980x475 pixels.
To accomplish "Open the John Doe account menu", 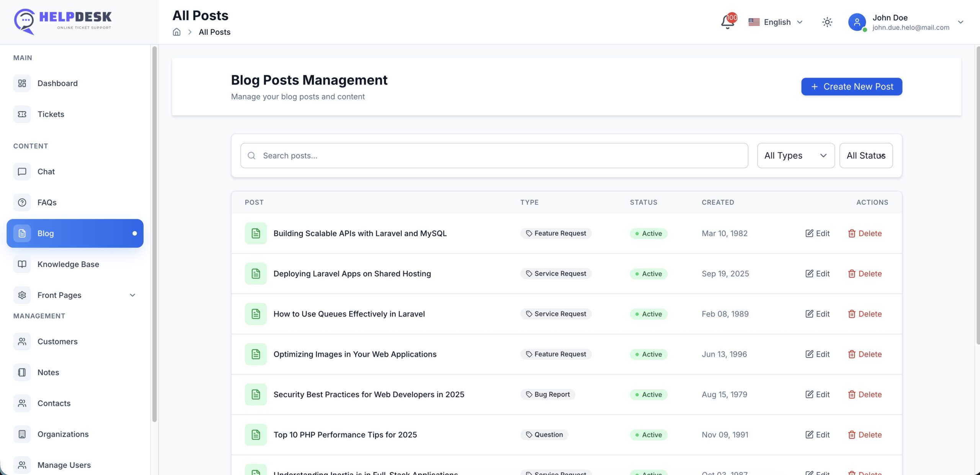I will pyautogui.click(x=905, y=22).
